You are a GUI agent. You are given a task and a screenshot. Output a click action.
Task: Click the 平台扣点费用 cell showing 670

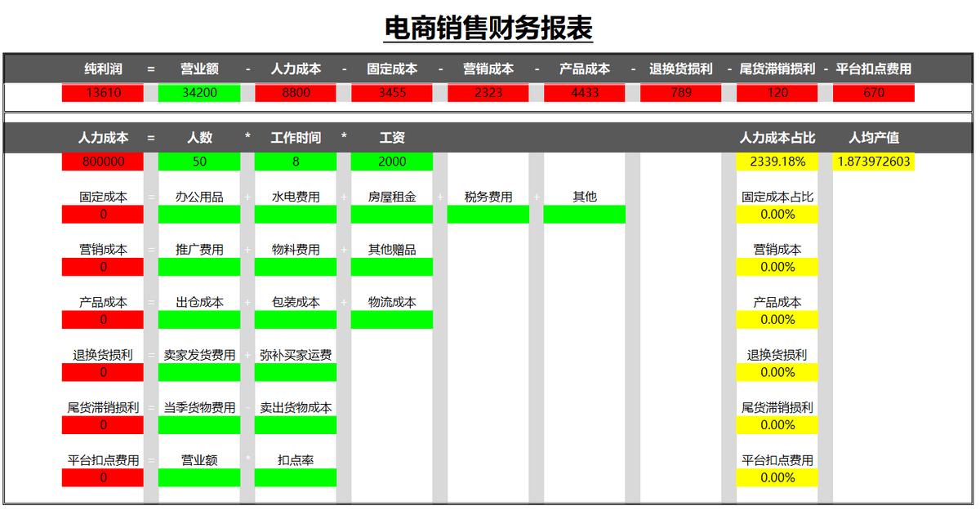click(872, 92)
